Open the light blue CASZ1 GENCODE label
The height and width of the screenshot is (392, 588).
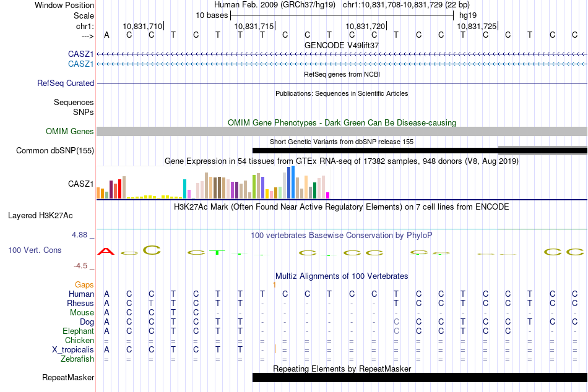(x=80, y=64)
